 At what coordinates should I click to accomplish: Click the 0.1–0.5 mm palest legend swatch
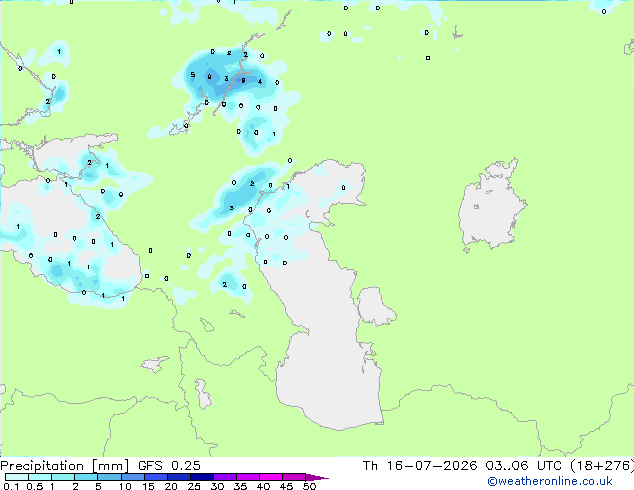coord(17,477)
